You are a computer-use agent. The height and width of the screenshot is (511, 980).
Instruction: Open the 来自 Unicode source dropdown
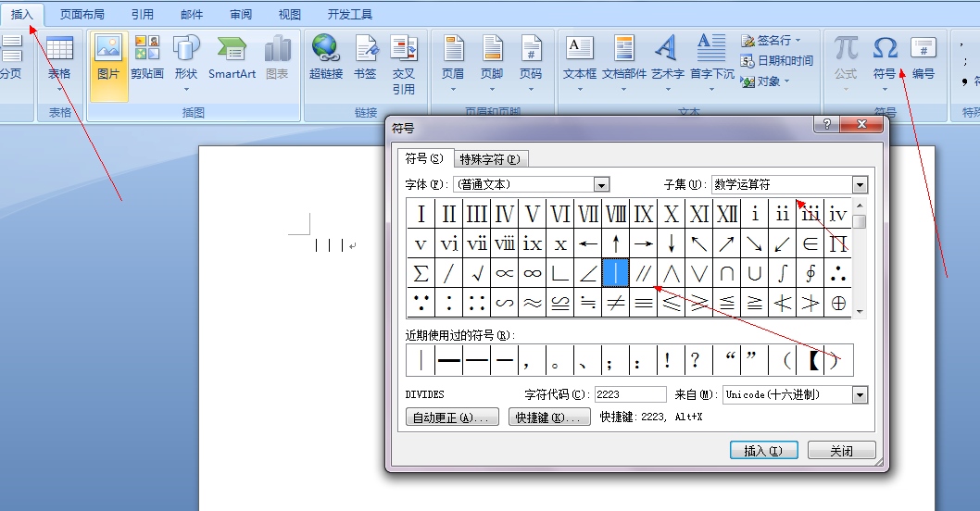(x=860, y=395)
